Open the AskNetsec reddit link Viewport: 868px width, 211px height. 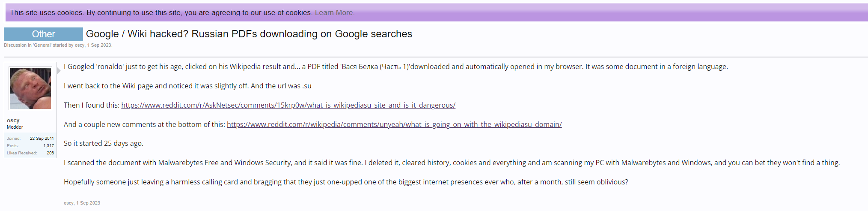pos(288,105)
